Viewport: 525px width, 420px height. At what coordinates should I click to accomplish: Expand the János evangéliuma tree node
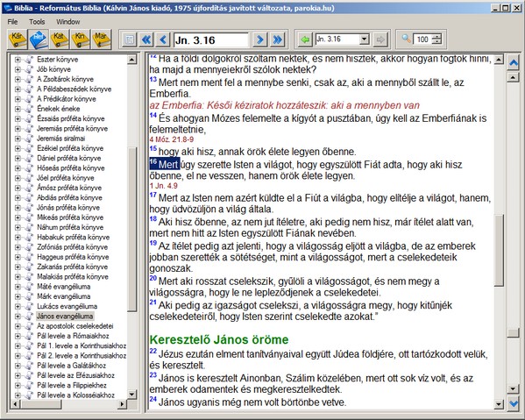18,317
